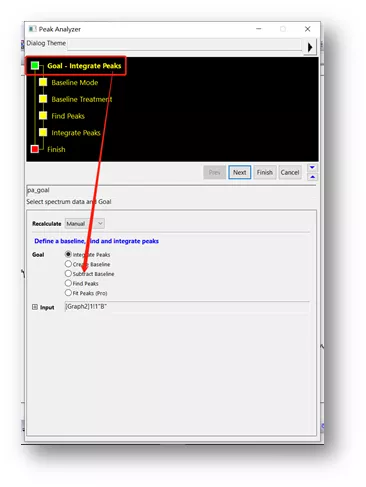Click the yellow Integrate Peaks step square

coord(43,132)
